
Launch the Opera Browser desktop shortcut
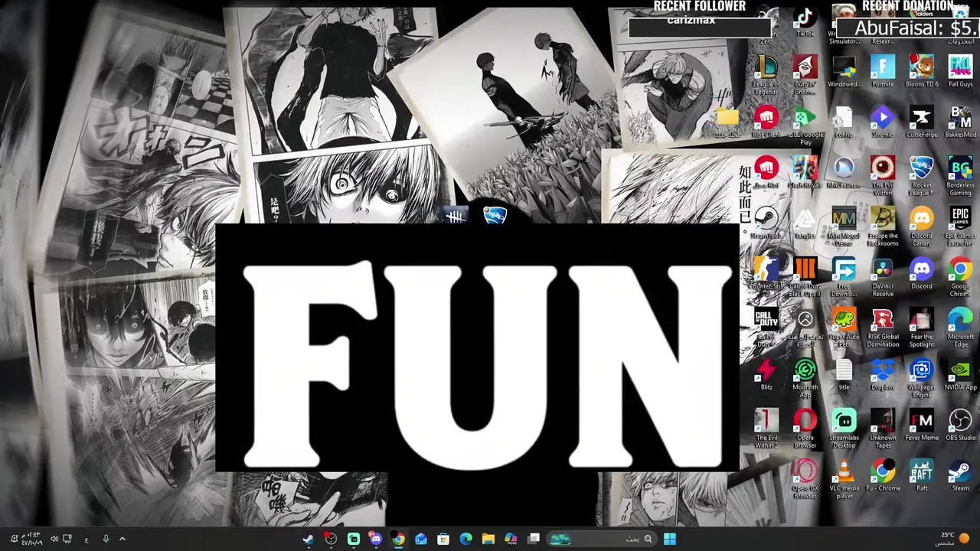tap(805, 429)
